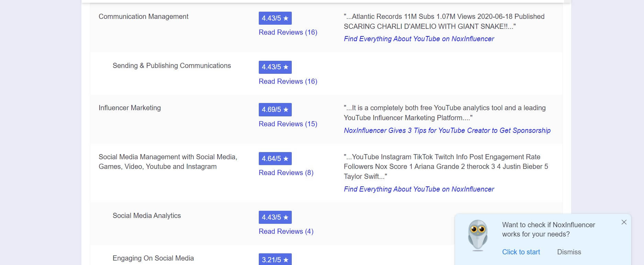Open Find Everything About YouTube link under Ariana Grande quote

tap(419, 189)
